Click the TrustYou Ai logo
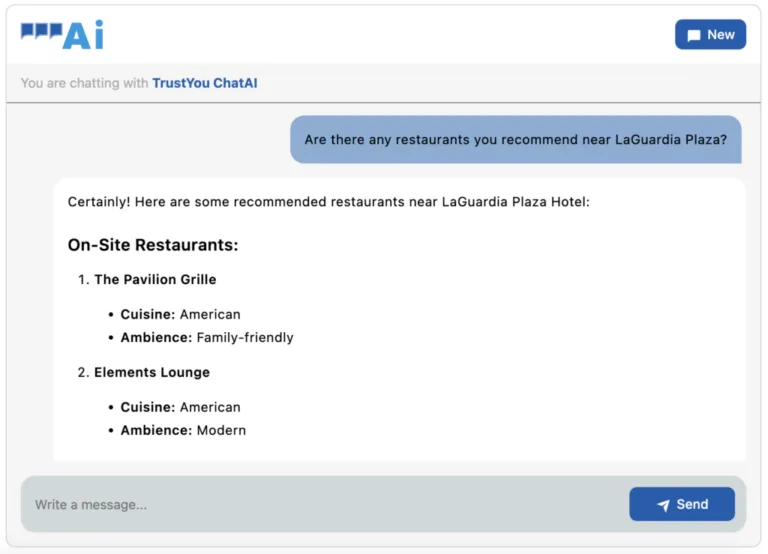This screenshot has width=768, height=554. click(x=62, y=35)
